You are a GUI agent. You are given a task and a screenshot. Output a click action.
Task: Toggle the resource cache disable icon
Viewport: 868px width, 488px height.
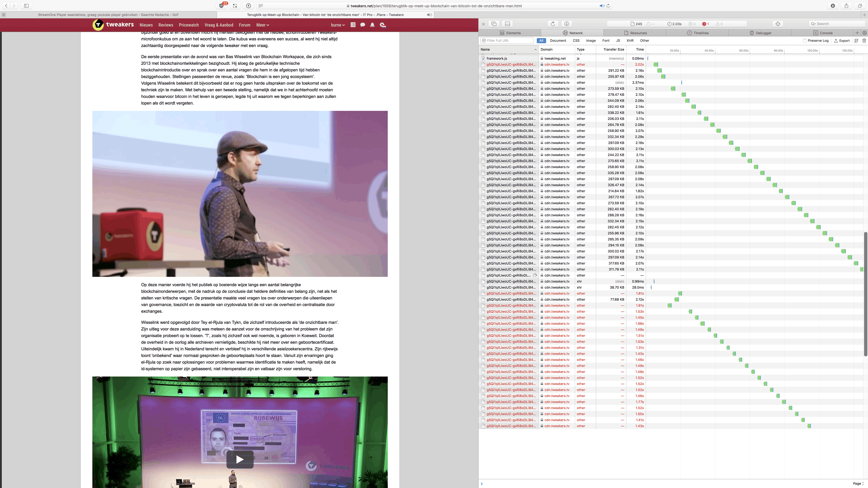(x=856, y=40)
